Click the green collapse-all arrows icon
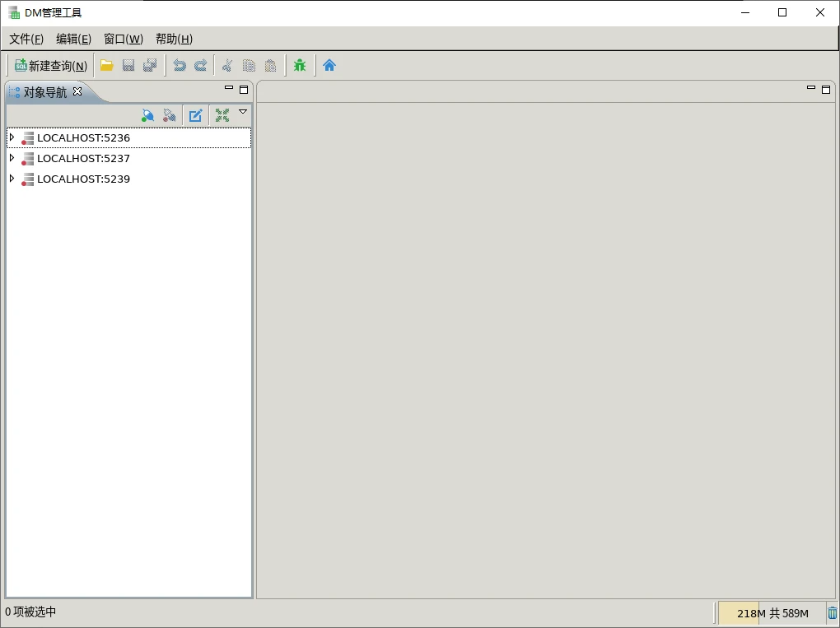 pyautogui.click(x=222, y=116)
